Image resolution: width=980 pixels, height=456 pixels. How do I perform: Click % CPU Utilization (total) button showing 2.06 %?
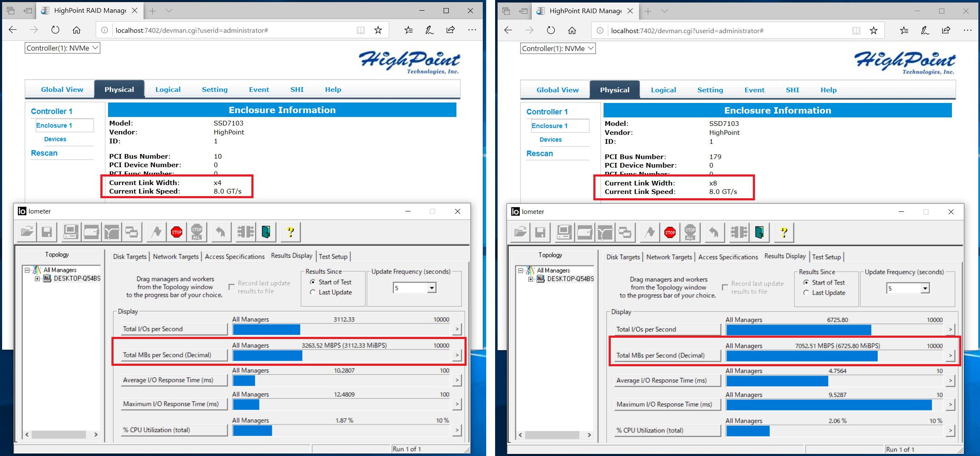(668, 430)
